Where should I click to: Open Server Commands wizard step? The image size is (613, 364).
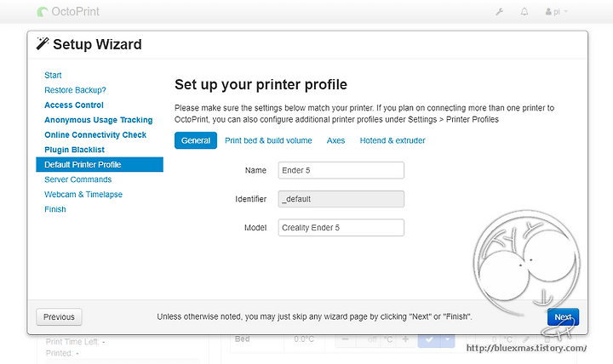(77, 179)
